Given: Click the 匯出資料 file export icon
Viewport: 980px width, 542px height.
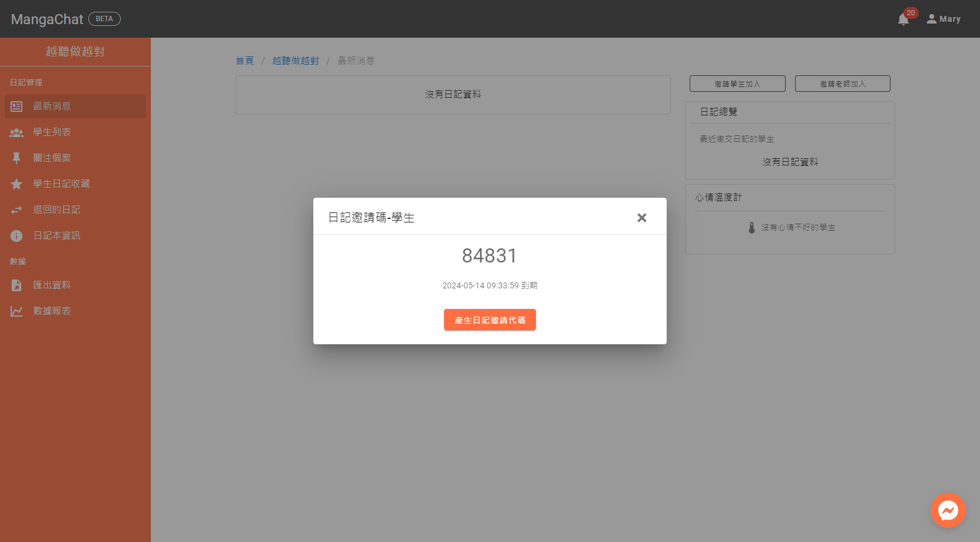Looking at the screenshot, I should tap(16, 285).
